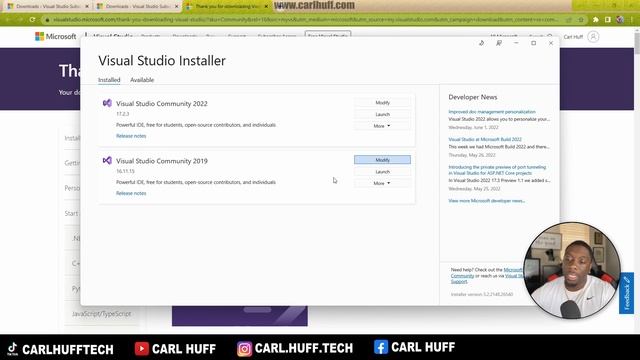The height and width of the screenshot is (360, 640).
Task: Click View more Microsoft developer news
Action: click(x=487, y=201)
